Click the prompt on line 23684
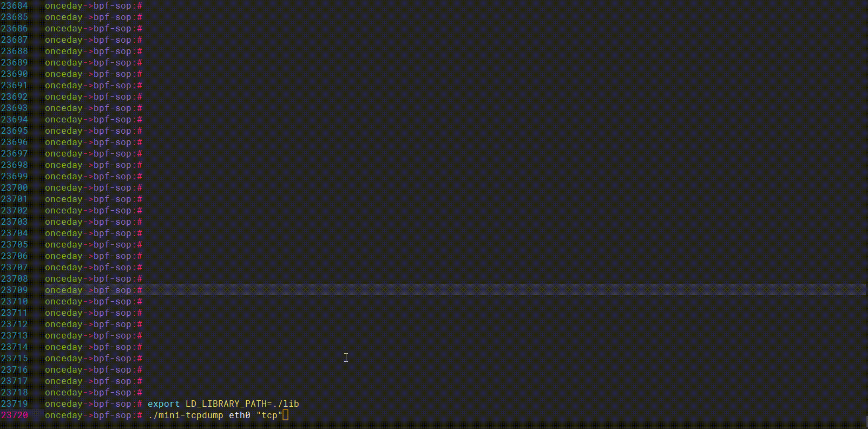This screenshot has height=429, width=868. click(94, 6)
